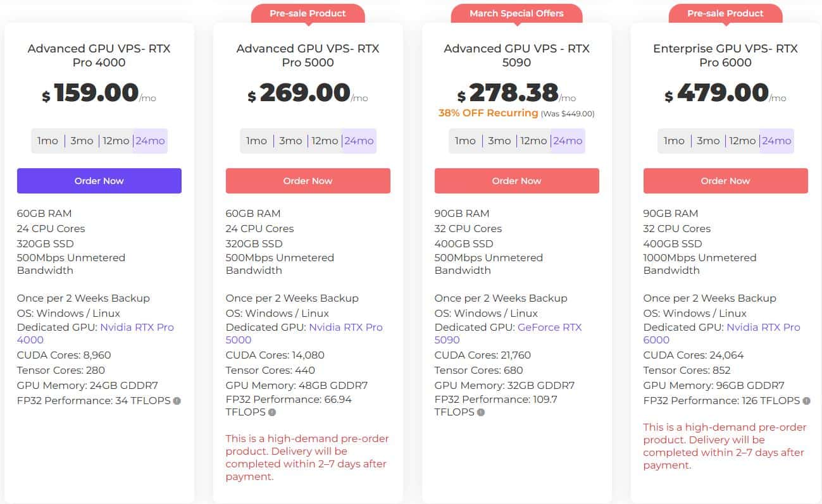Click the info icon beside RTX 5090 FP32 Performance

coord(480,412)
